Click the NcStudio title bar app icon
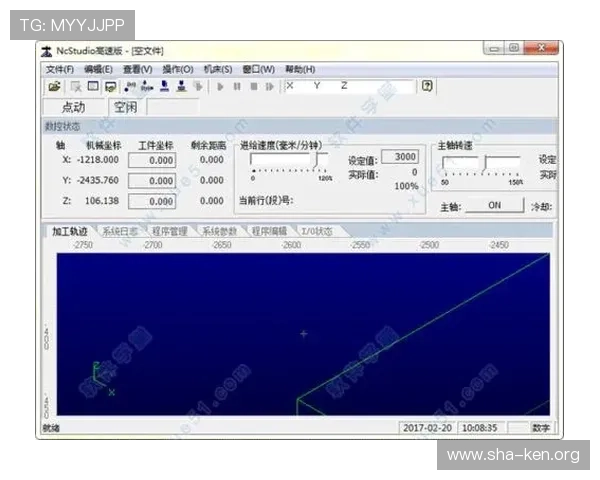 (x=46, y=51)
